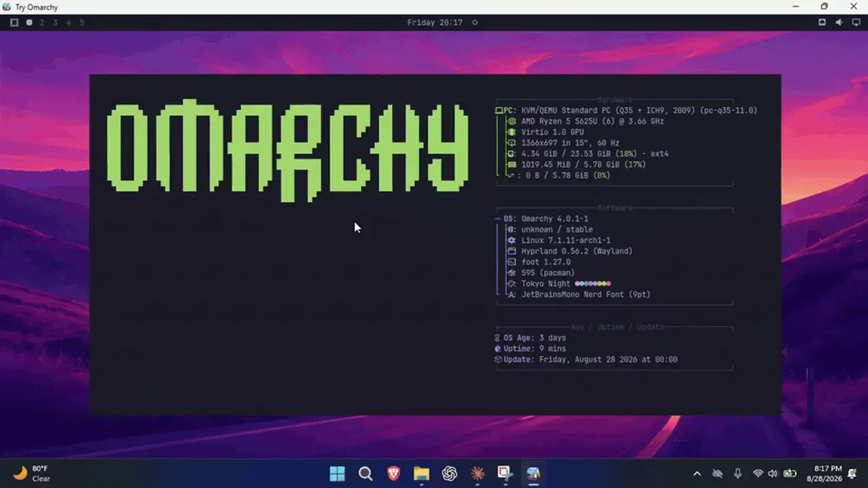Viewport: 868px width, 488px height.
Task: Click the Friday 20:17 clock in Waybar
Action: pos(435,22)
